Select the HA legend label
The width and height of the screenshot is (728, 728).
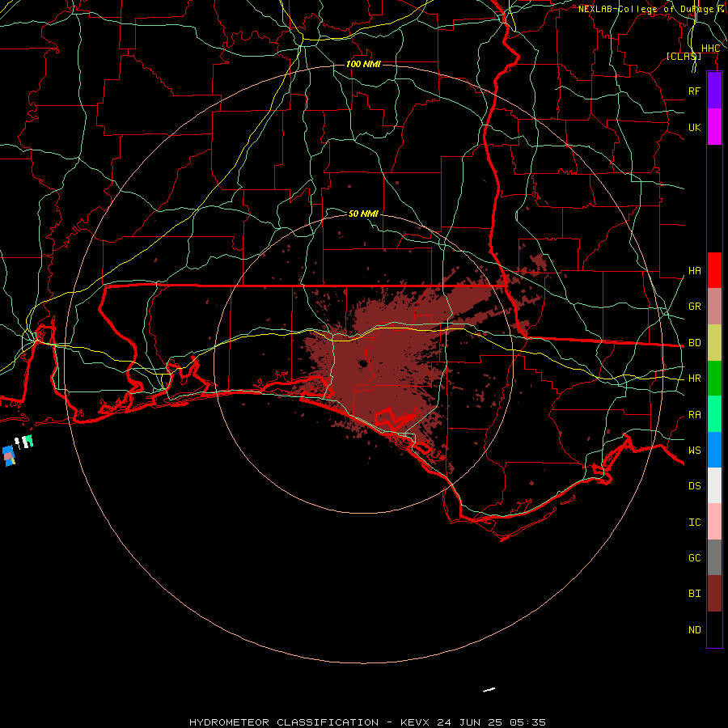pyautogui.click(x=694, y=270)
